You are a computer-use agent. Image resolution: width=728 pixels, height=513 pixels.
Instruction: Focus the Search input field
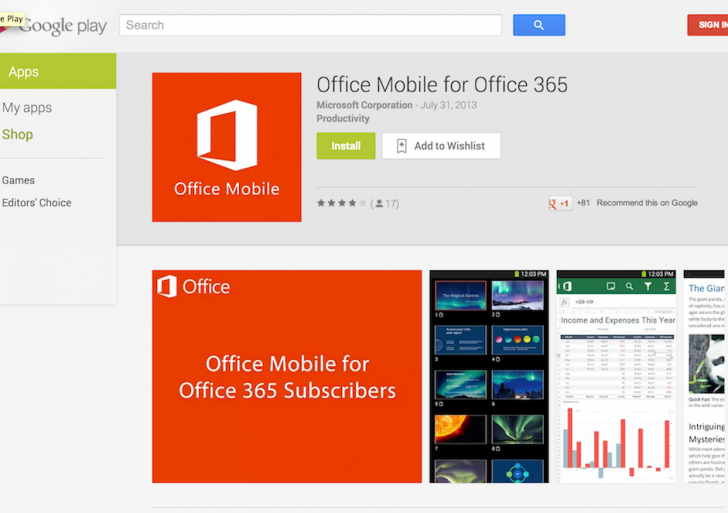tap(310, 25)
